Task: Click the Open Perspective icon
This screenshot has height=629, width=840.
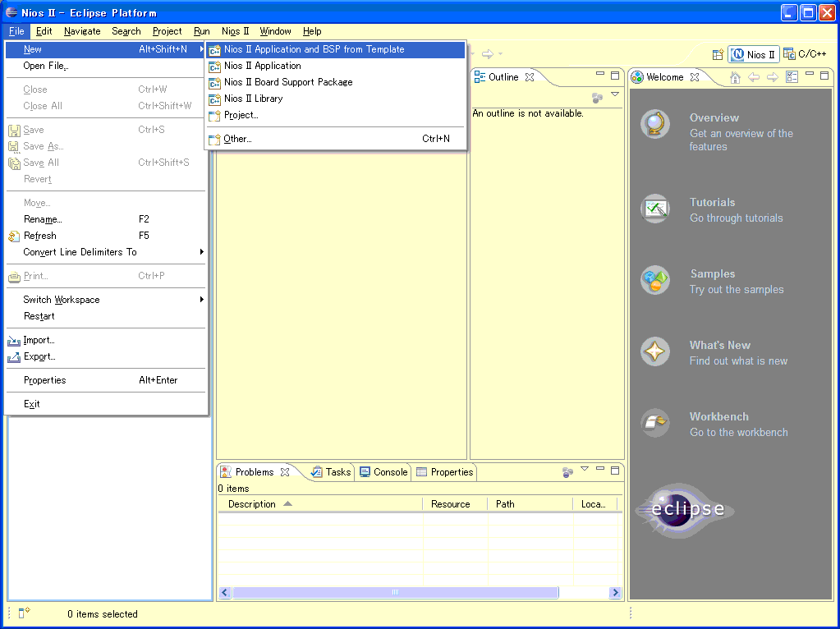Action: pyautogui.click(x=718, y=55)
